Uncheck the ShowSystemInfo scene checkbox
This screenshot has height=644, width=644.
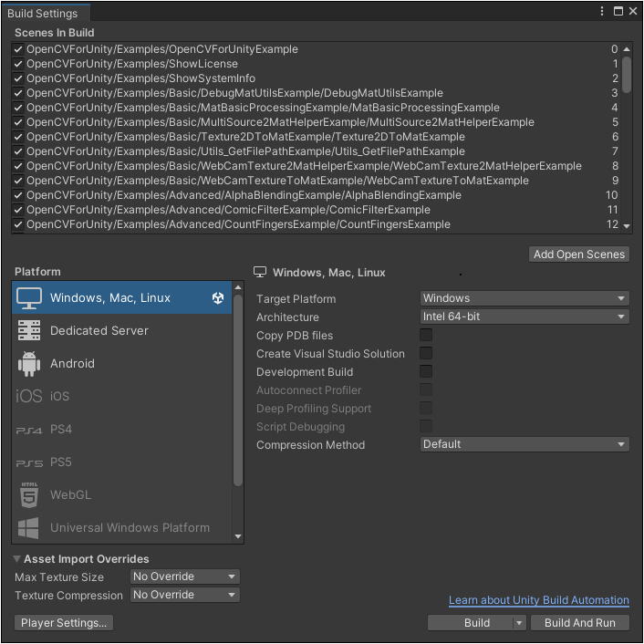click(x=17, y=78)
